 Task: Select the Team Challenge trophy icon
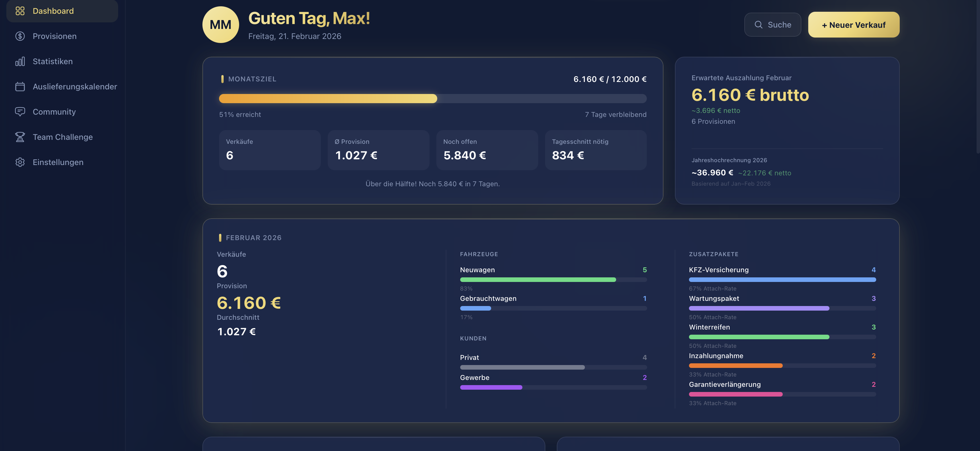(20, 137)
